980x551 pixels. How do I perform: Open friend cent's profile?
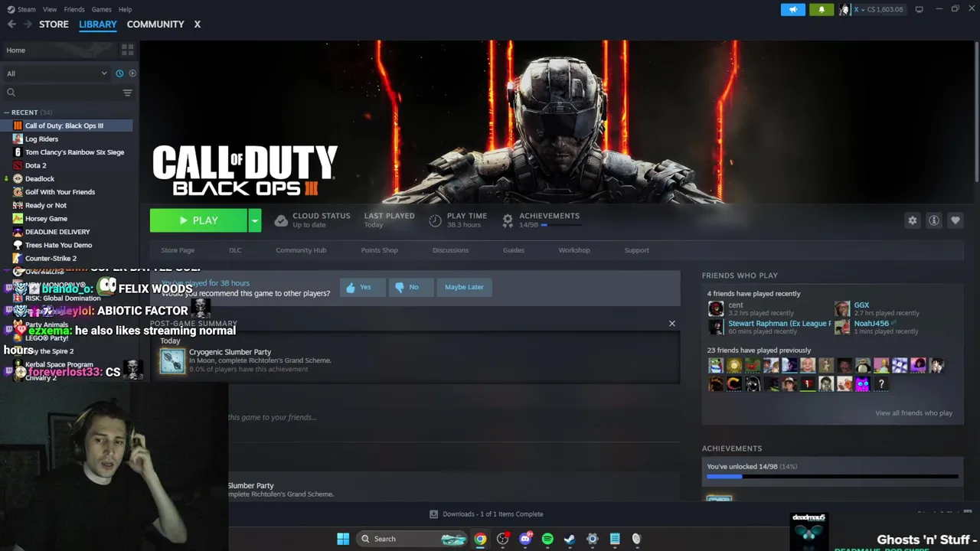point(735,305)
